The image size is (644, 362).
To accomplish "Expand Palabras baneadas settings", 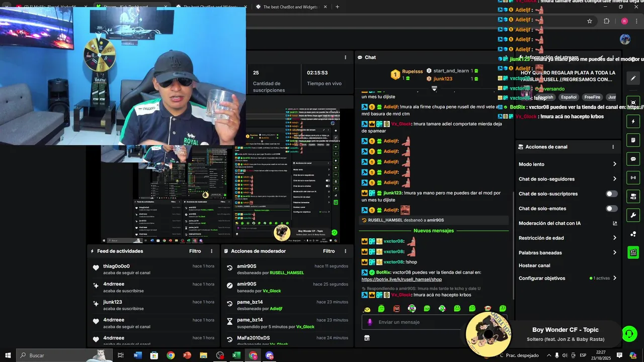I will [x=614, y=252].
